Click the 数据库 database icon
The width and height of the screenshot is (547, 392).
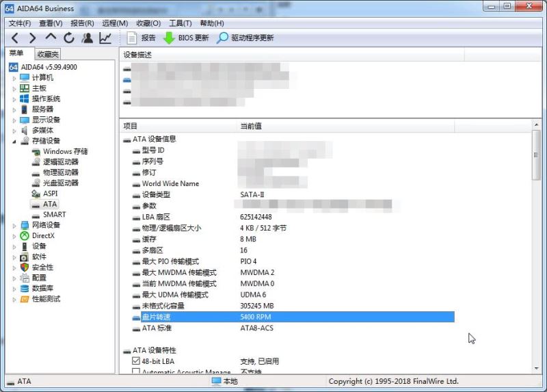click(x=25, y=288)
